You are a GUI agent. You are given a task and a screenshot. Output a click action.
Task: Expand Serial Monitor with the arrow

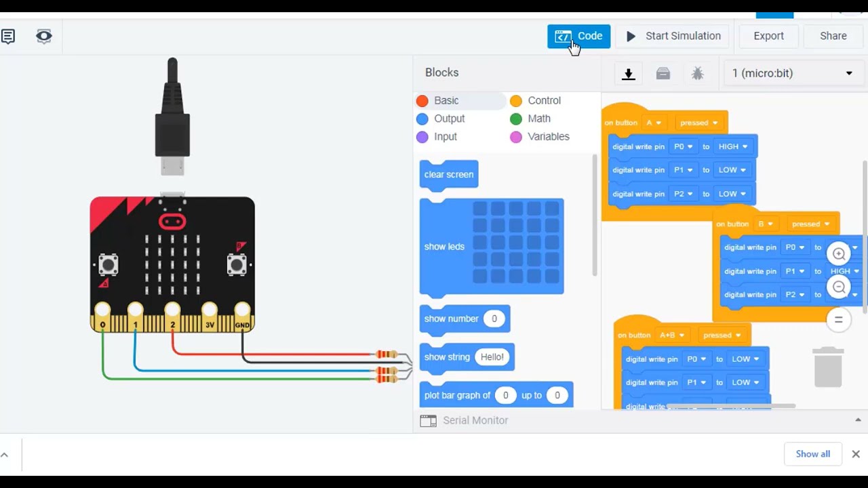[x=858, y=420]
